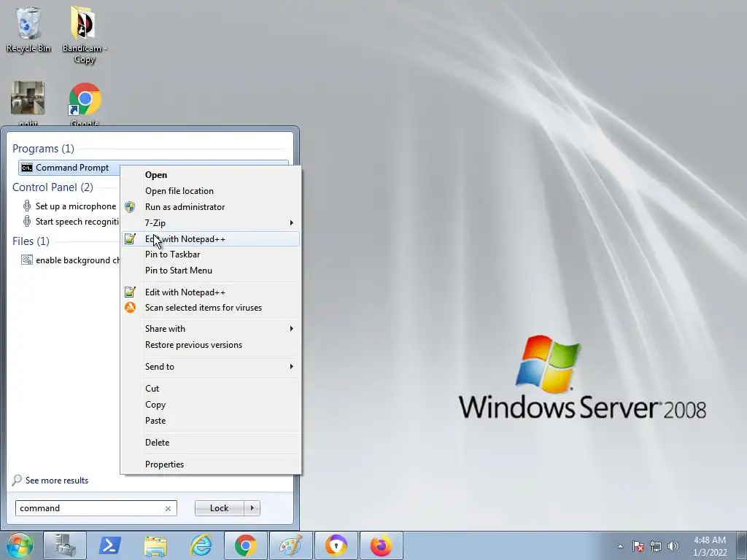Show hidden tray icons arrow

tap(620, 546)
